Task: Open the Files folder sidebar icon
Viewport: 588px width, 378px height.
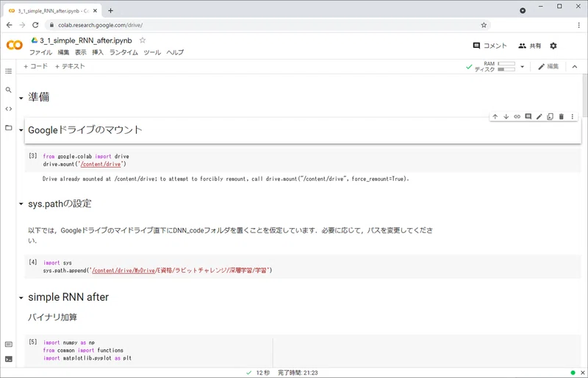Action: 9,128
